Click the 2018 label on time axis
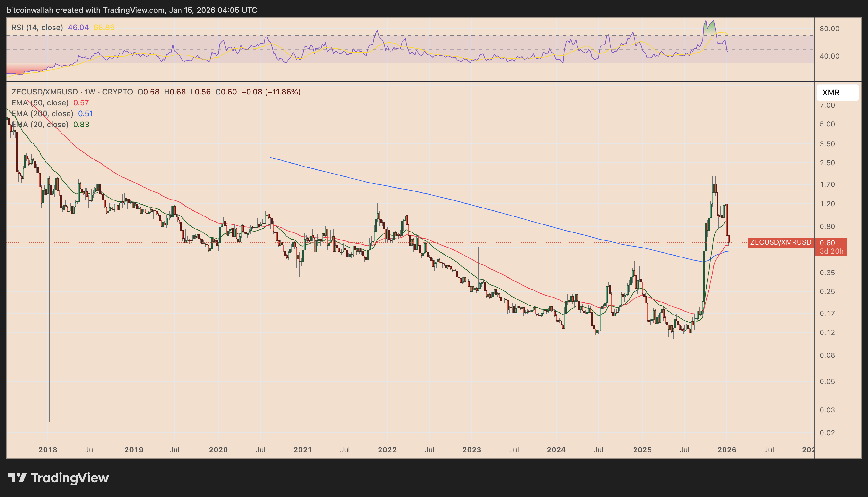Viewport: 868px width, 497px height. pos(48,450)
